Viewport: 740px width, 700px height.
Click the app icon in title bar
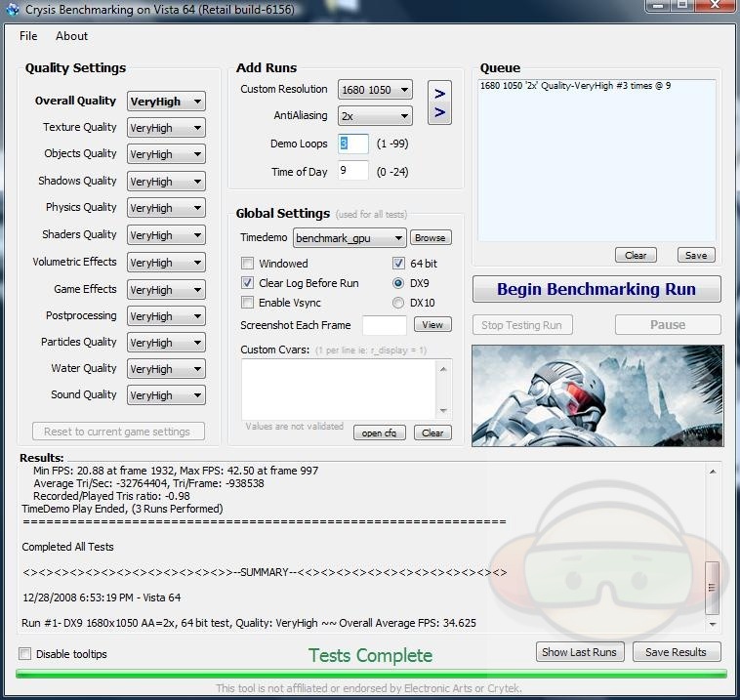[x=13, y=10]
